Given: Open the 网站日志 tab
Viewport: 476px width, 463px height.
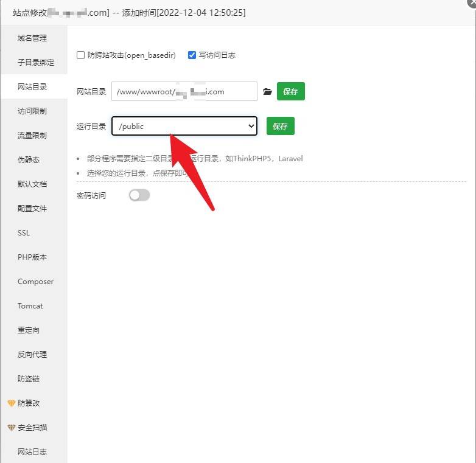Looking at the screenshot, I should (32, 452).
